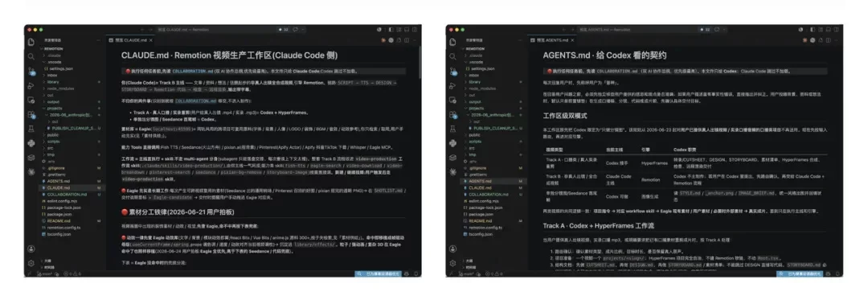This screenshot has height=296, width=868.
Task: Open Explorer view in left CLAUDE.md window
Action: click(x=31, y=42)
